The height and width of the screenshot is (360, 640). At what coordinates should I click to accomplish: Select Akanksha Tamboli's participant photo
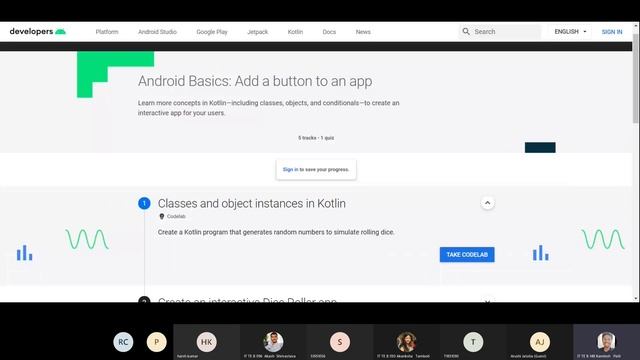tap(407, 342)
